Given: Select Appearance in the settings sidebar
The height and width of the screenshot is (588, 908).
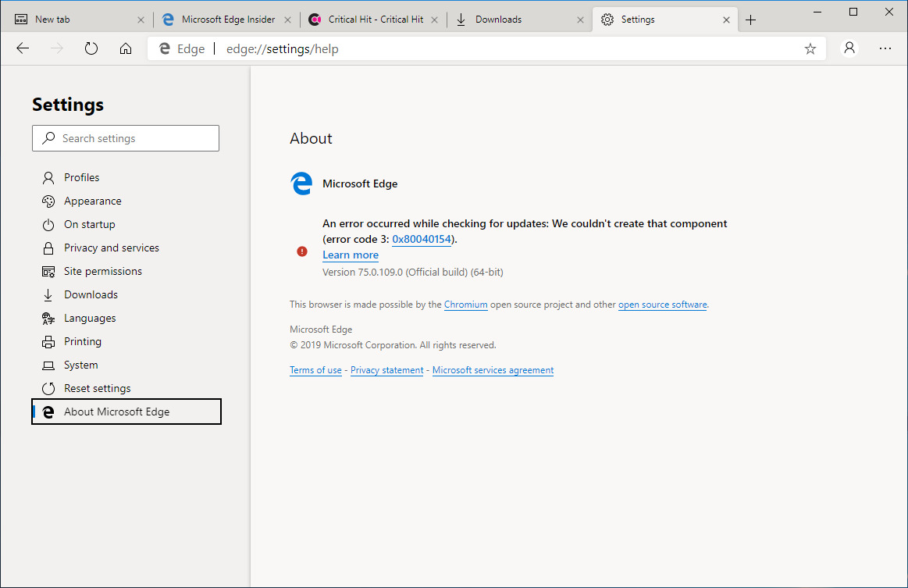Looking at the screenshot, I should coord(92,201).
